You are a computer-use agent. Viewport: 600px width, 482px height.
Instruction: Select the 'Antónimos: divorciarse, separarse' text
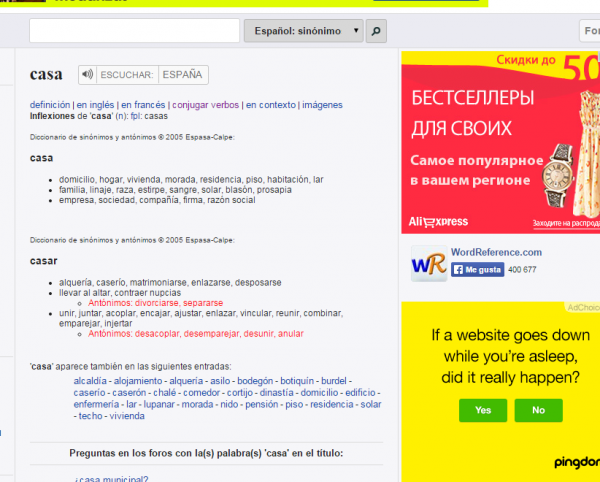click(x=155, y=303)
